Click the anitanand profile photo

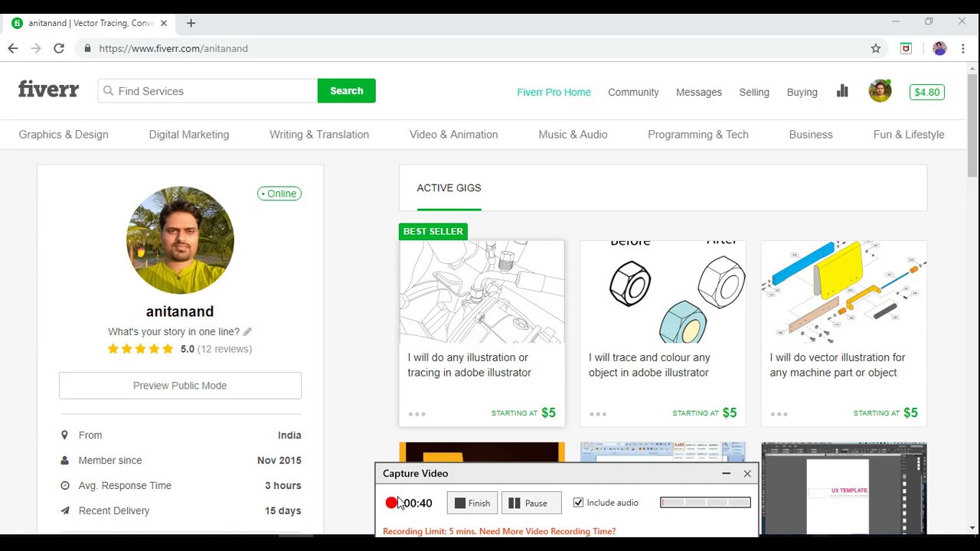point(180,240)
